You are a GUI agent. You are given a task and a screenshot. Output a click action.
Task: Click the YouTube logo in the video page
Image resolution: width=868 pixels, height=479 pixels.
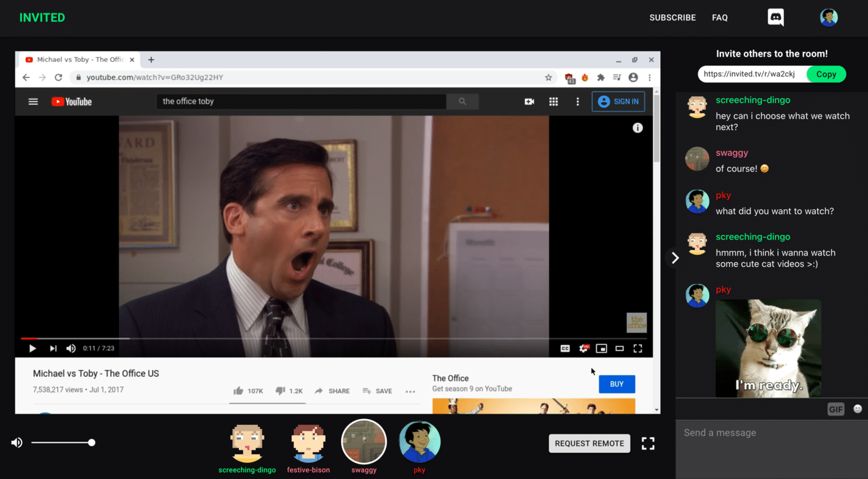[71, 101]
